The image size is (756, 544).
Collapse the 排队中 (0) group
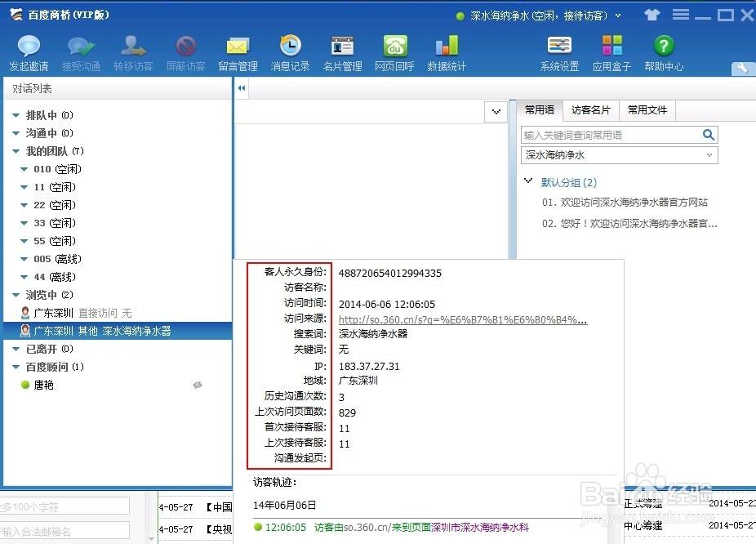(x=16, y=115)
